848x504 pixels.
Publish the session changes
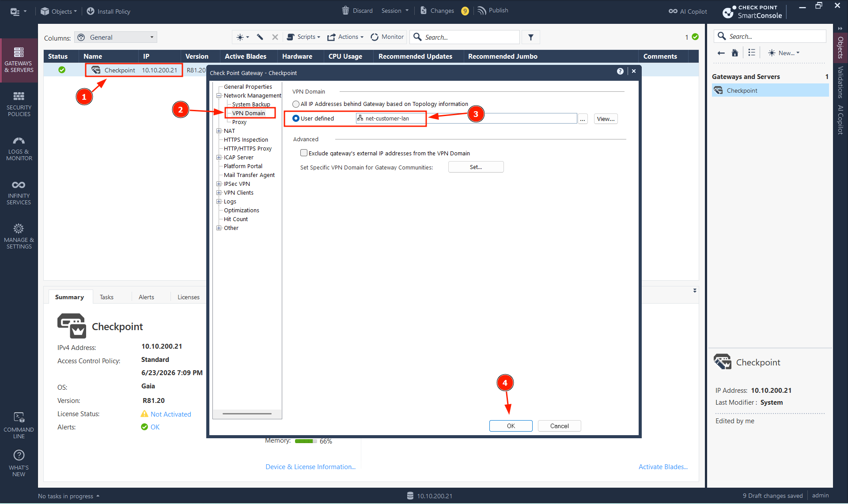[x=493, y=11]
